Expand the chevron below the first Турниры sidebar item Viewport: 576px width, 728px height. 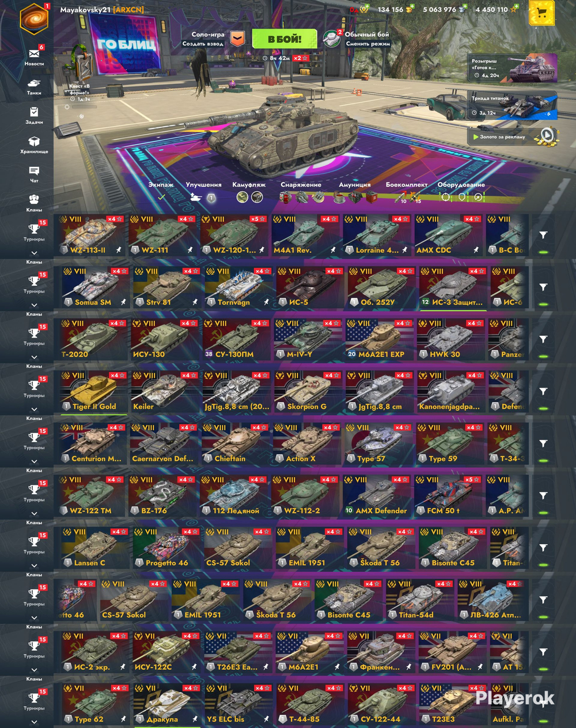tap(34, 253)
